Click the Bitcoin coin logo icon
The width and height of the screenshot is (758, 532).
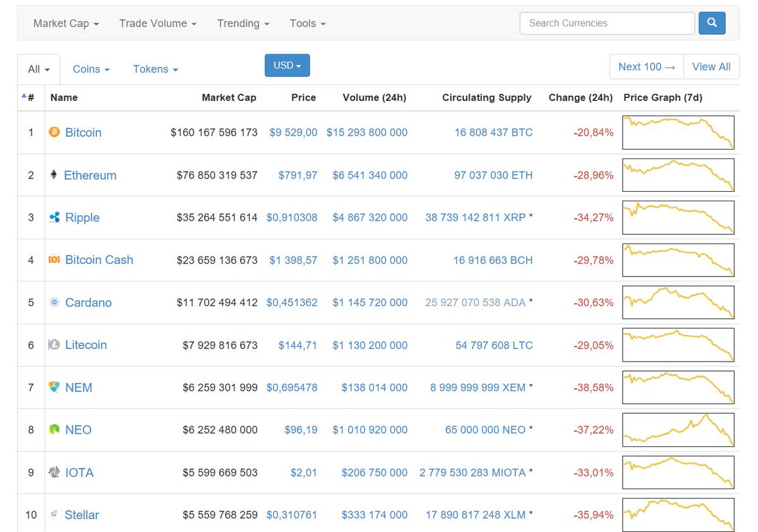point(54,133)
